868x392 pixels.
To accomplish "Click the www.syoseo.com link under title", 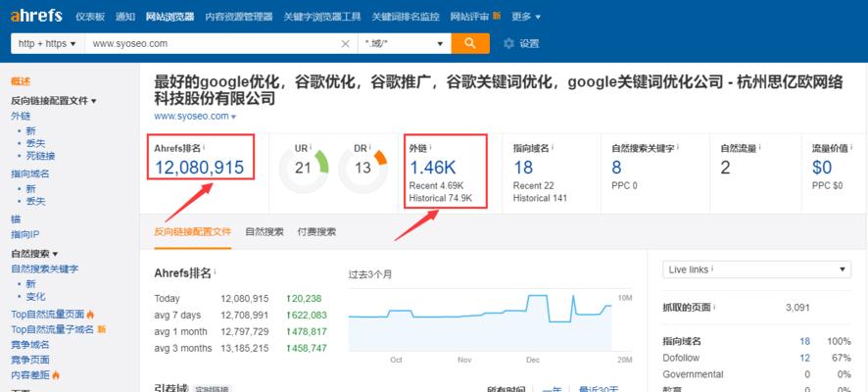I will [192, 117].
